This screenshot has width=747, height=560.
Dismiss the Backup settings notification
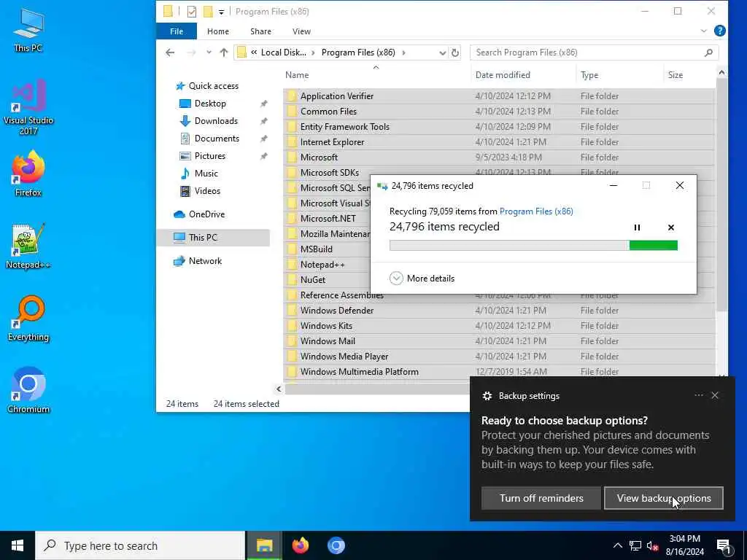715,395
